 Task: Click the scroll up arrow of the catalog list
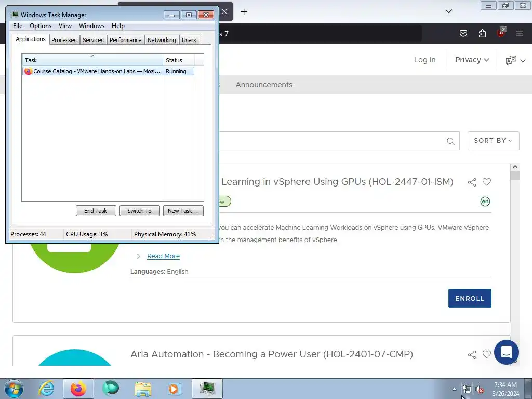(x=515, y=167)
